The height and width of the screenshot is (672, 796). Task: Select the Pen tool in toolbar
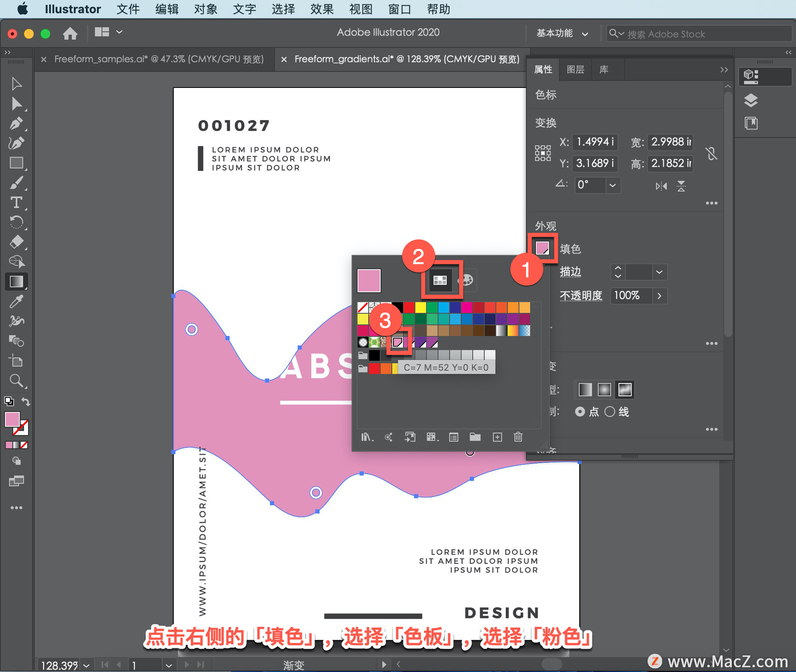tap(17, 124)
